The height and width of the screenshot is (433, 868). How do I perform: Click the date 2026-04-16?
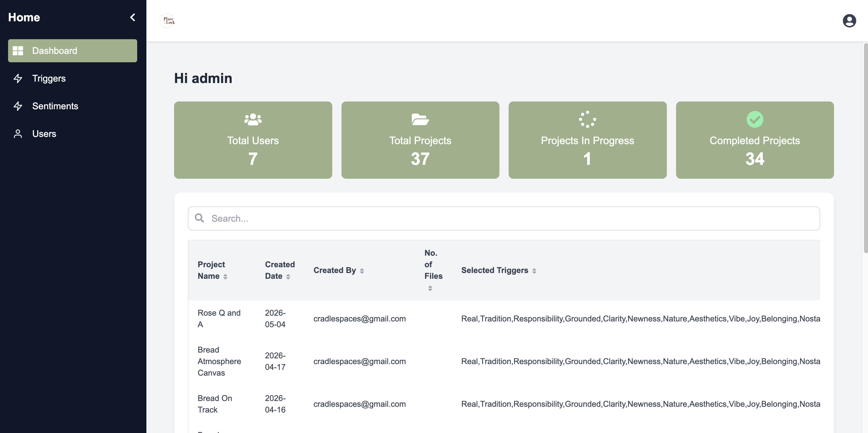pyautogui.click(x=275, y=404)
